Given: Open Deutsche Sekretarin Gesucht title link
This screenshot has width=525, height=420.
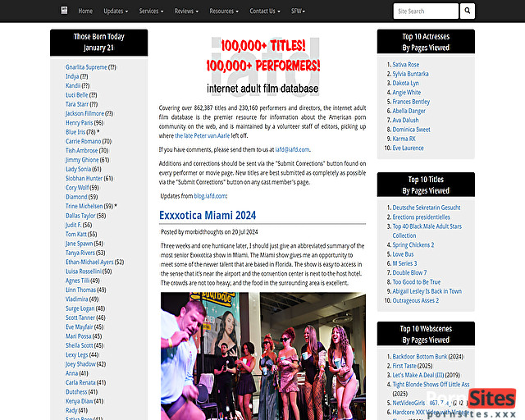Looking at the screenshot, I should pyautogui.click(x=427, y=208).
